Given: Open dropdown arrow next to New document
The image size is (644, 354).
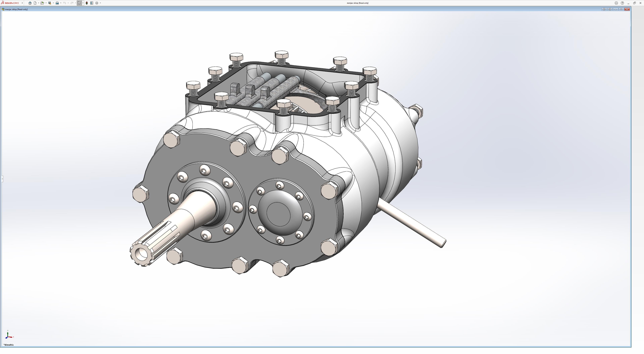Looking at the screenshot, I should pos(39,3).
